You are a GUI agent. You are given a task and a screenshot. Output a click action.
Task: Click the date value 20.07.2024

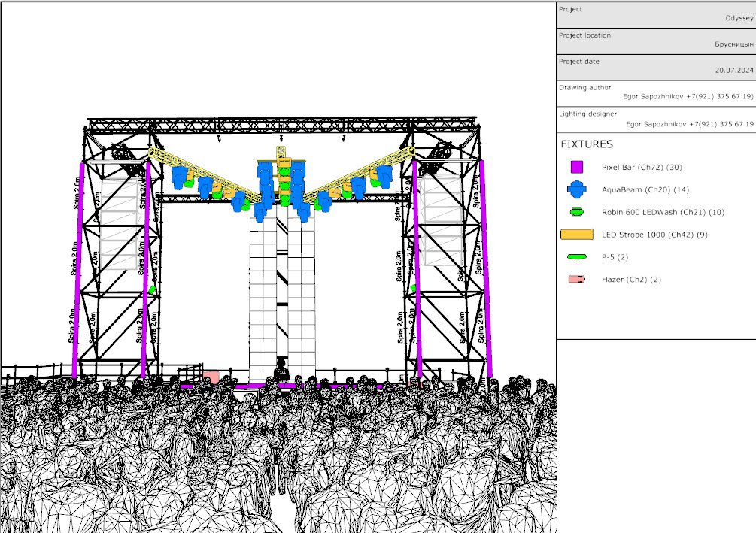(x=734, y=71)
